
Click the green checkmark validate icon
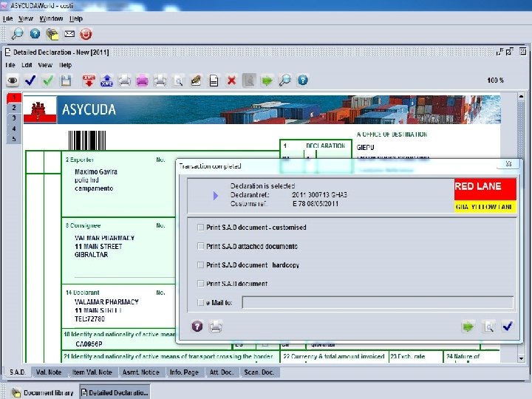click(x=48, y=81)
